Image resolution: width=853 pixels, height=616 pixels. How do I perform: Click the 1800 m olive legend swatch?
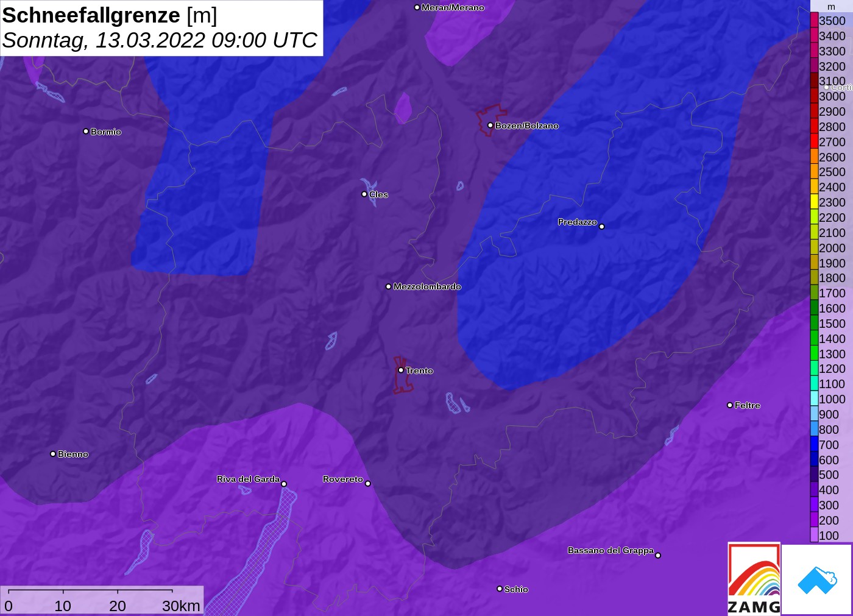(814, 277)
